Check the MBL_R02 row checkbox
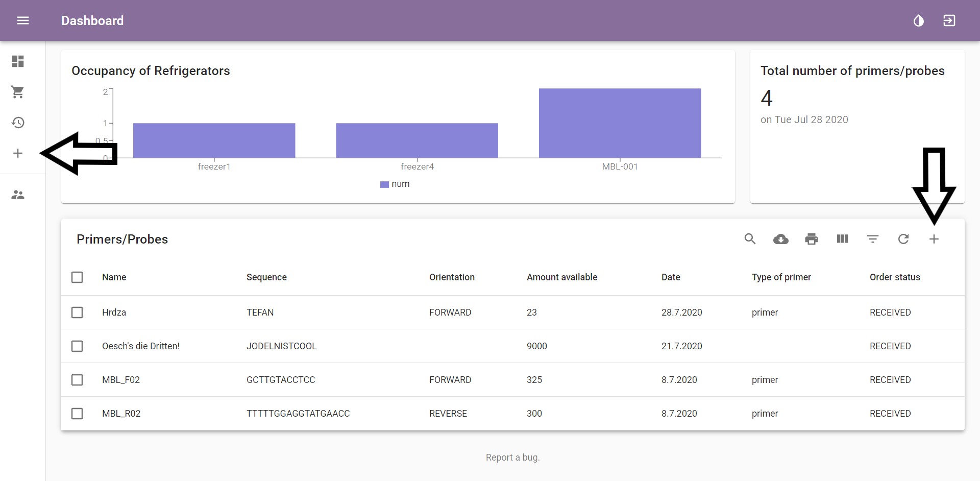 (77, 414)
